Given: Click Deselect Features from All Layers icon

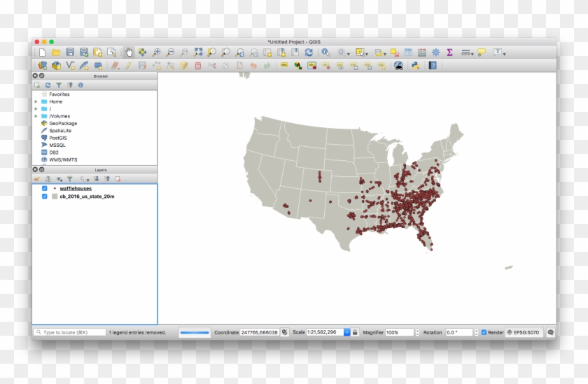Looking at the screenshot, I should (x=395, y=52).
